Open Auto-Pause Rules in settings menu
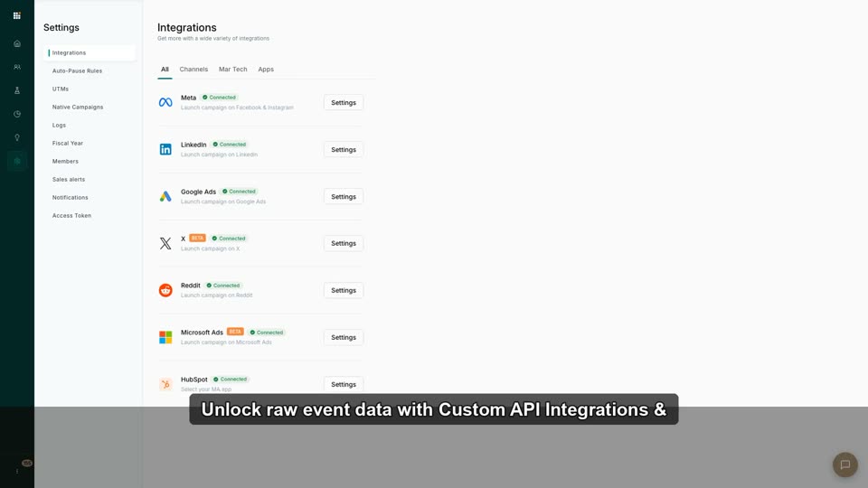Viewport: 868px width, 488px height. pyautogui.click(x=77, y=70)
